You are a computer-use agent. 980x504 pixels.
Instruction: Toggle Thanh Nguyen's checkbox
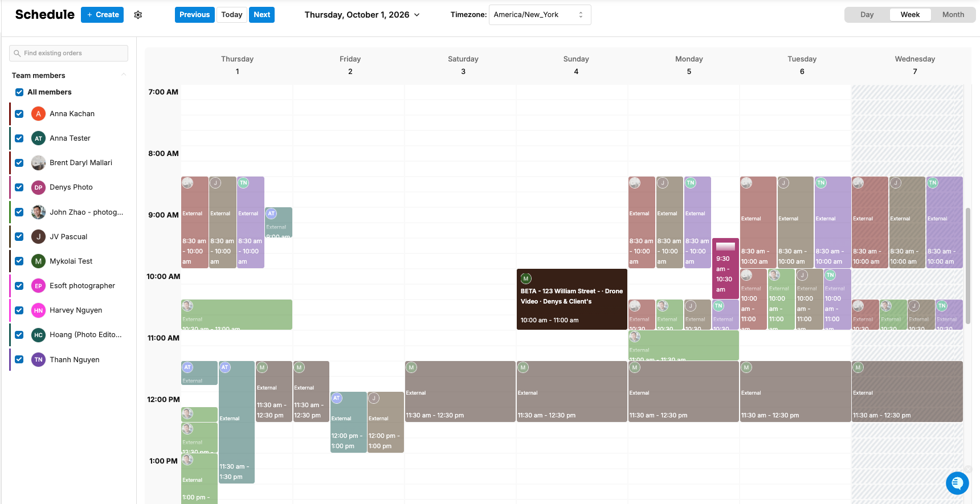point(19,359)
